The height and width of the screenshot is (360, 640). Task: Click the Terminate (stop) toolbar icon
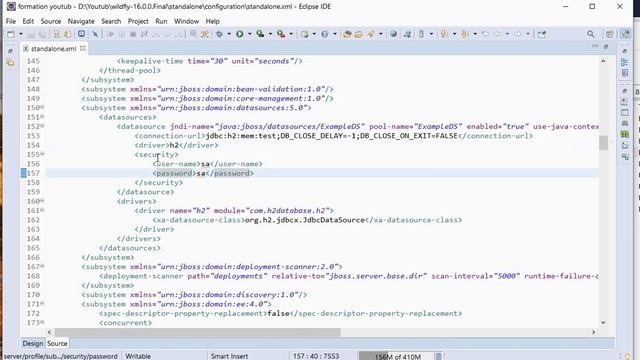133,34
